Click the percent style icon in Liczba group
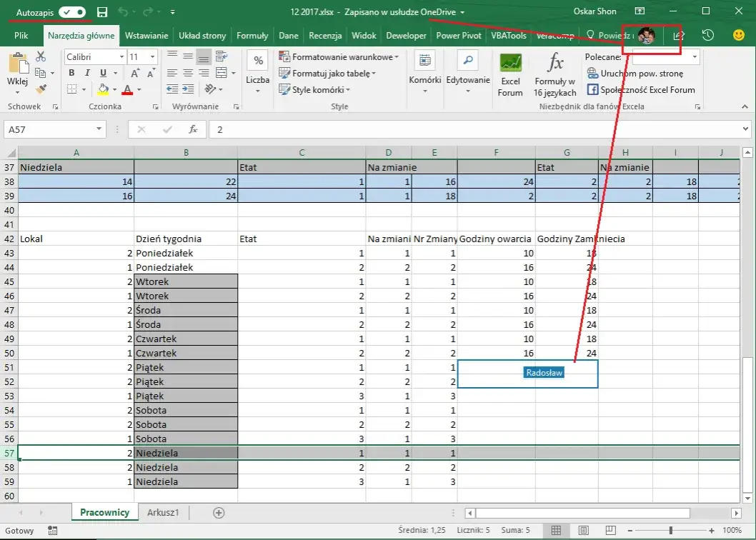This screenshot has width=756, height=540. [x=257, y=61]
